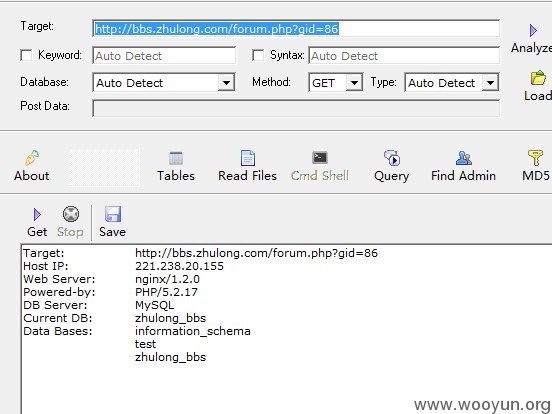Select the last zhulong_bbs database entry
The height and width of the screenshot is (414, 552).
tap(170, 357)
